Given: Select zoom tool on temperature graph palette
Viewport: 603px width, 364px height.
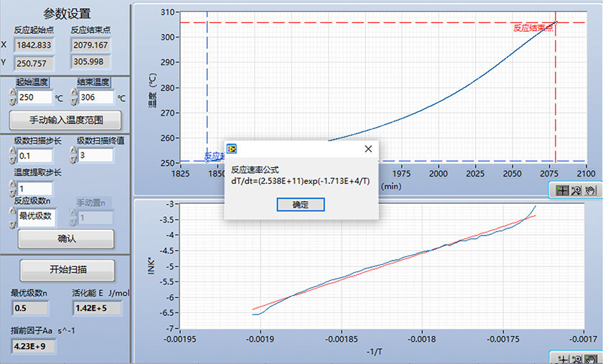Looking at the screenshot, I should pos(576,190).
